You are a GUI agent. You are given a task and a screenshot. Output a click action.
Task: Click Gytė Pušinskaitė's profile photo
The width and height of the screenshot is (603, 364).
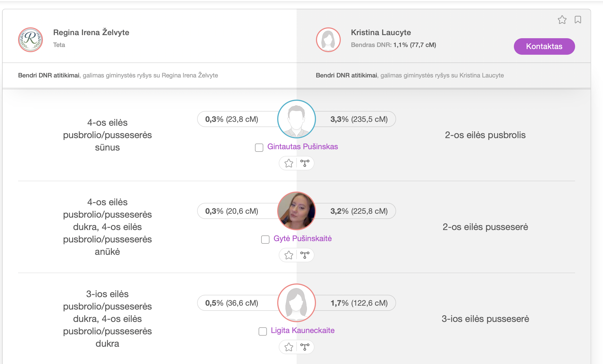pos(296,211)
